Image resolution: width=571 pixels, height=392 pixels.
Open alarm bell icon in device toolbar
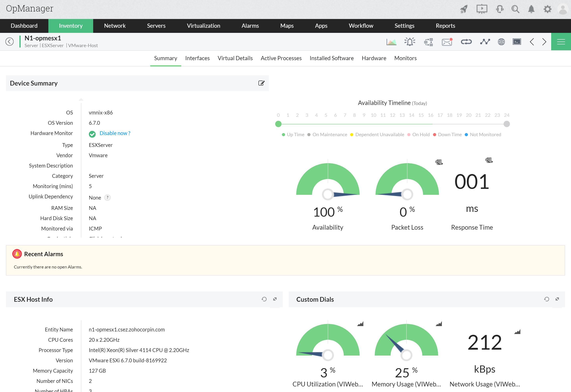pos(410,42)
